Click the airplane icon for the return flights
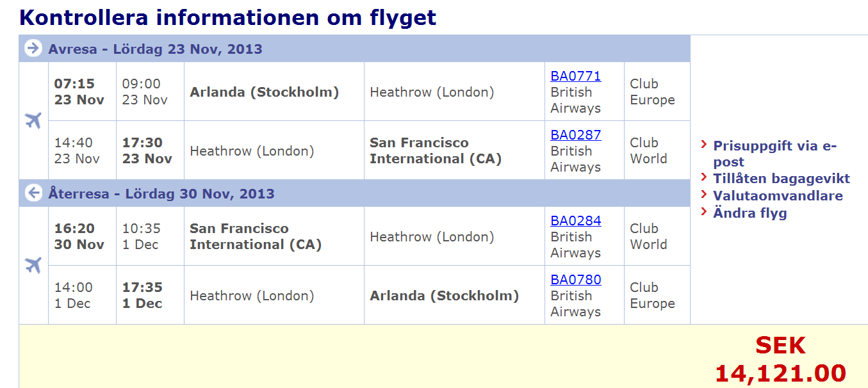 [x=33, y=265]
